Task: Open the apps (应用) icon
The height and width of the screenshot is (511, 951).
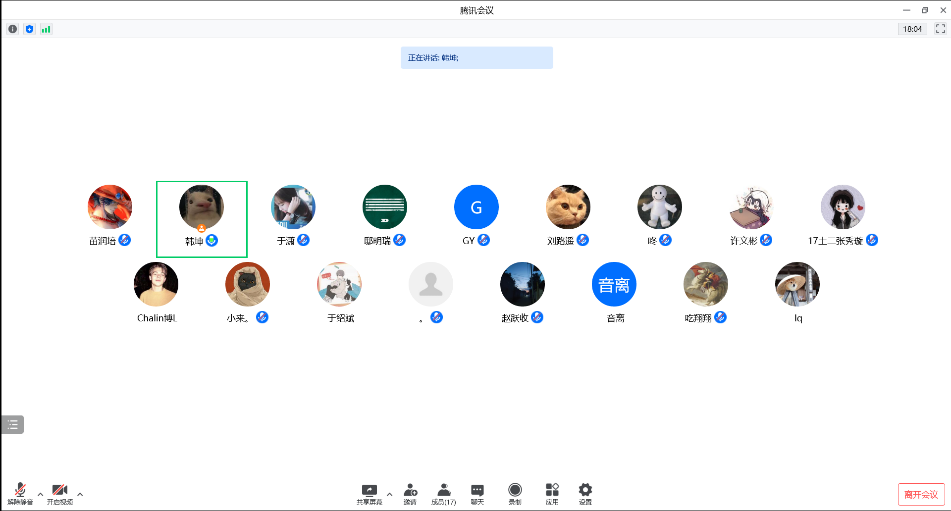Action: pyautogui.click(x=552, y=491)
